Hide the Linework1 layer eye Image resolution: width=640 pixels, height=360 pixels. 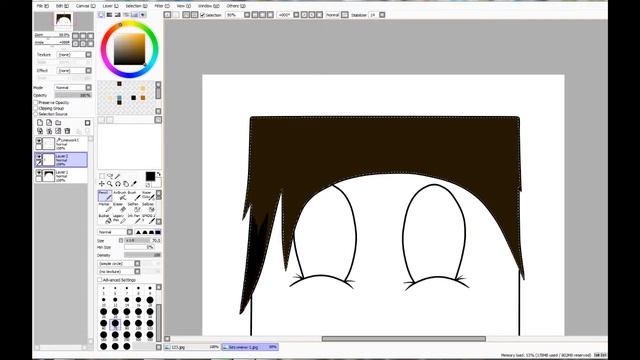pos(39,140)
